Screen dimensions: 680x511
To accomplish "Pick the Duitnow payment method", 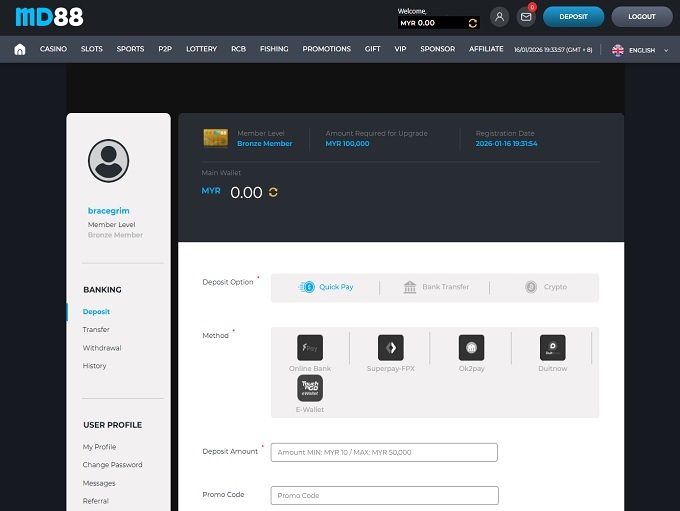I will pos(552,348).
